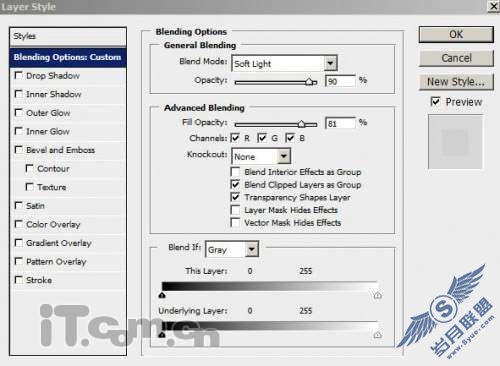
Task: Select the Styles entry in list
Action: (x=68, y=36)
